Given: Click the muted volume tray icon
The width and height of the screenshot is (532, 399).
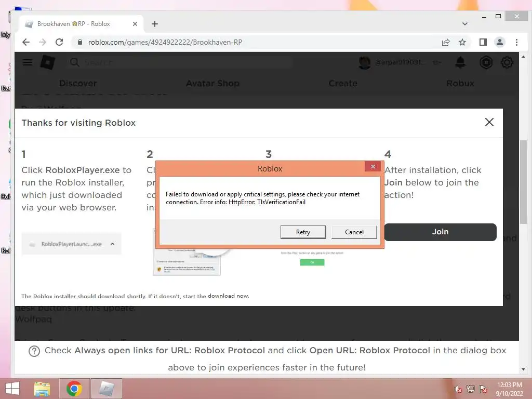Looking at the screenshot, I should (x=458, y=389).
